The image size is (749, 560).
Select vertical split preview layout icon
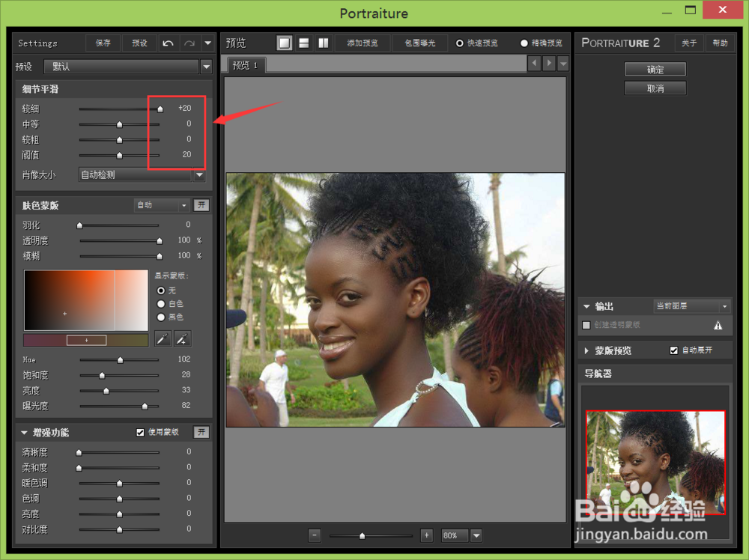coord(324,43)
